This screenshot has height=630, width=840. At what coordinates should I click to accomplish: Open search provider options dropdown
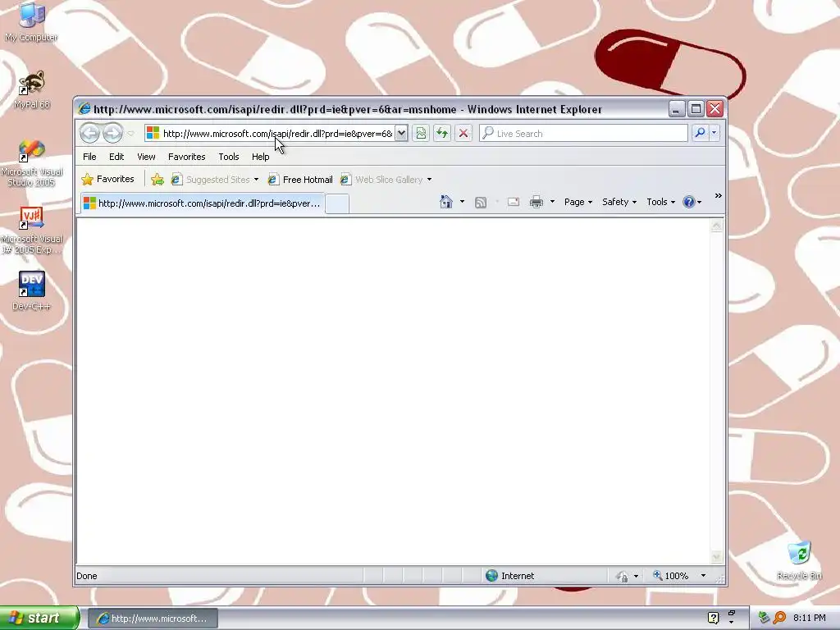tap(714, 133)
